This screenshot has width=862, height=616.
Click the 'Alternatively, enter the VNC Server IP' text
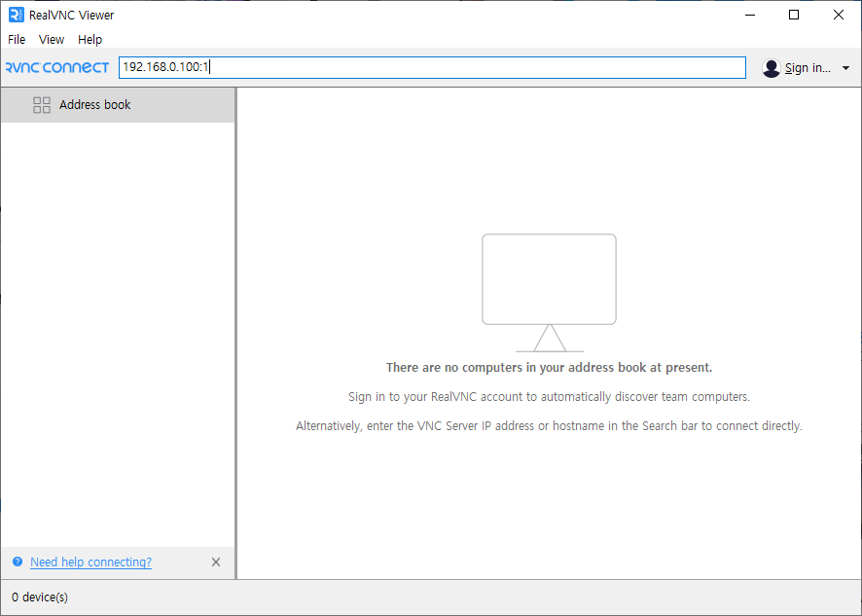tap(549, 425)
